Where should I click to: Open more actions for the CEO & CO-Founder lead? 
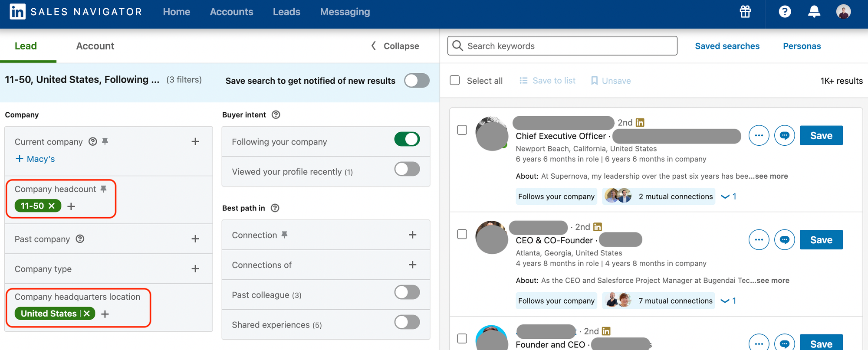click(x=759, y=239)
